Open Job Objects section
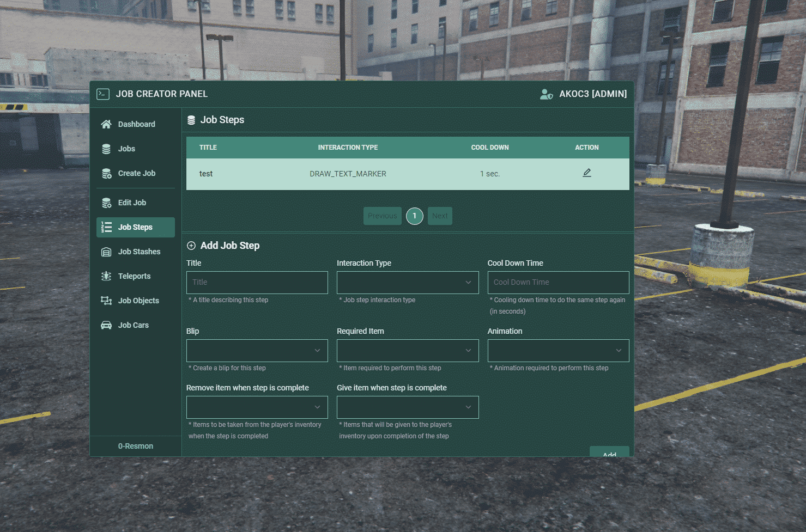Screen dimensions: 806x532 [136, 301]
